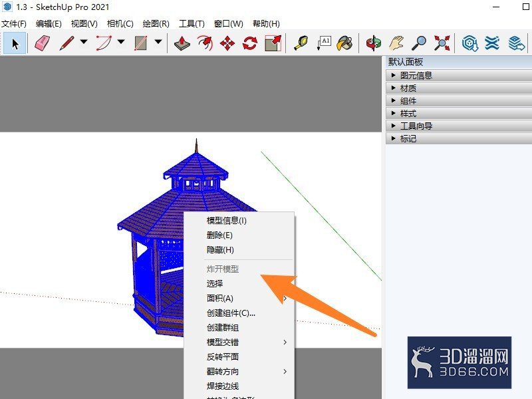Open the 相机(C) menu
532x399 pixels.
pyautogui.click(x=120, y=23)
